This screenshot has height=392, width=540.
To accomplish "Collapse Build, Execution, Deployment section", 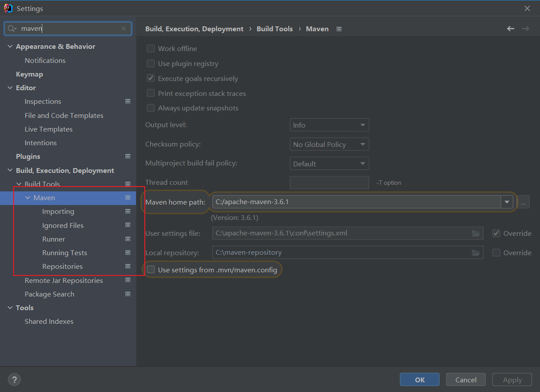I will (10, 170).
